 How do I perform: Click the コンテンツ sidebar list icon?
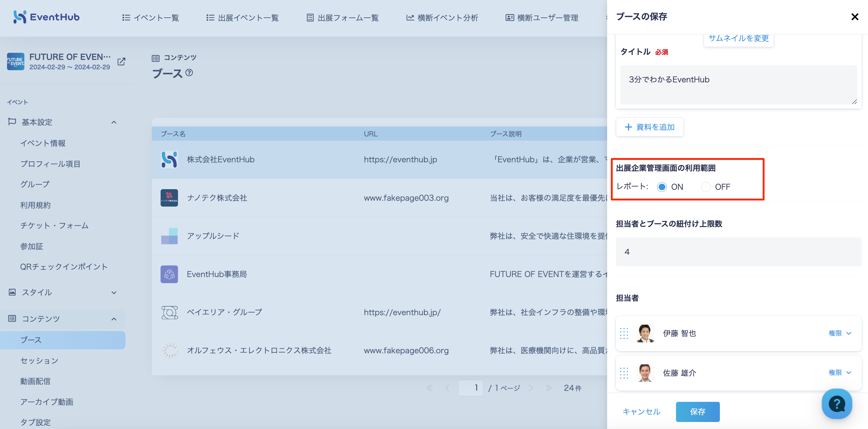(12, 318)
